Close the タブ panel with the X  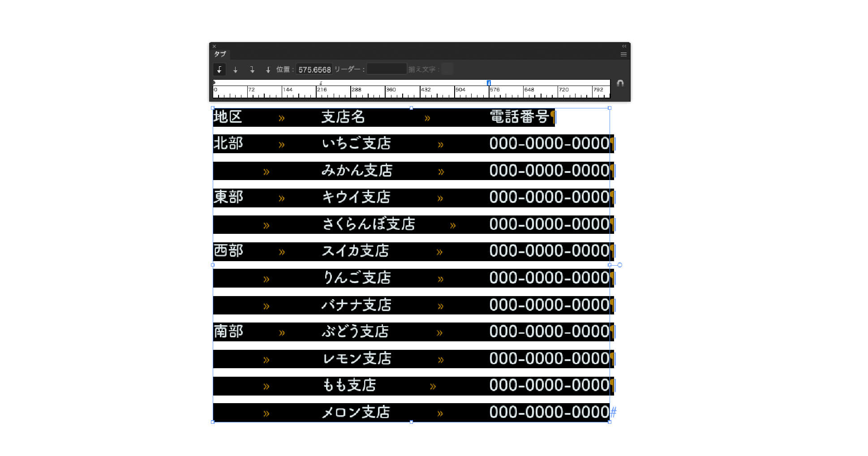pos(214,46)
